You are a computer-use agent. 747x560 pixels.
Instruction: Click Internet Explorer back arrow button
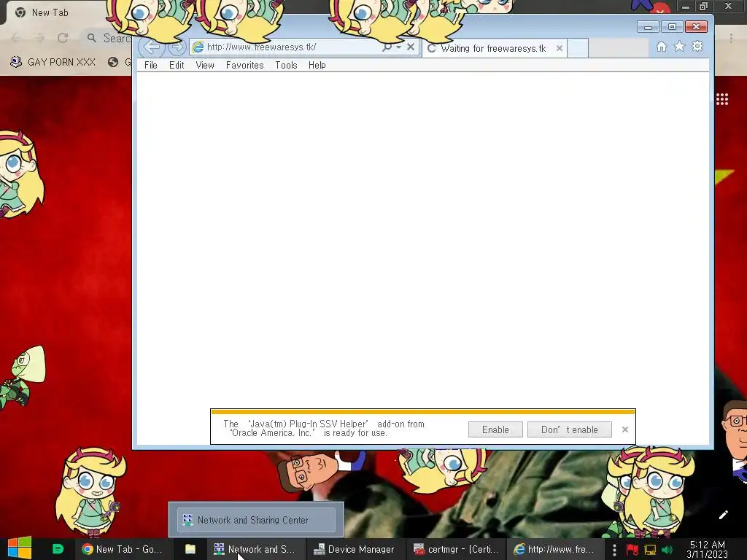point(151,47)
